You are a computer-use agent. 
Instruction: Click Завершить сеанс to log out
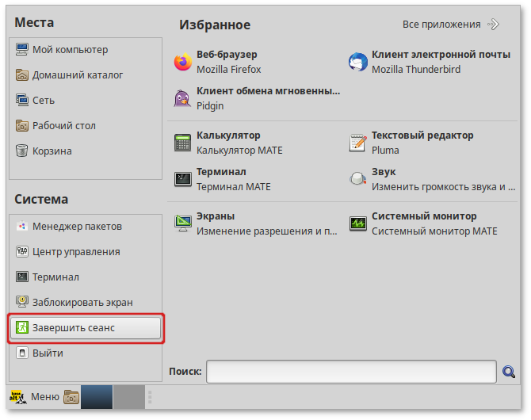point(86,327)
